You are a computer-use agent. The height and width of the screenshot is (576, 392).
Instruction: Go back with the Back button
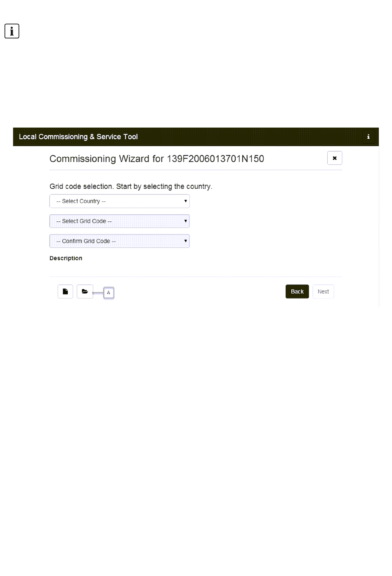(297, 292)
